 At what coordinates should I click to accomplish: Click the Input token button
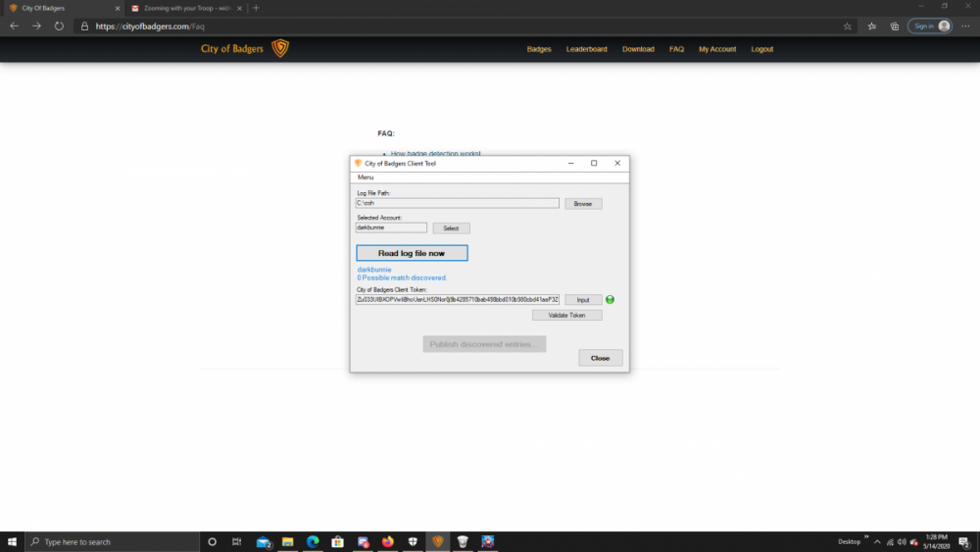pos(583,300)
